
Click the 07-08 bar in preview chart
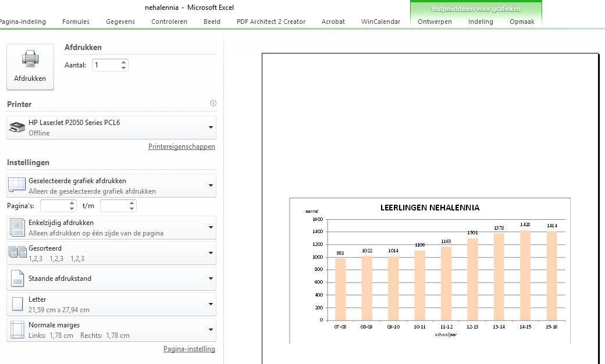point(340,289)
